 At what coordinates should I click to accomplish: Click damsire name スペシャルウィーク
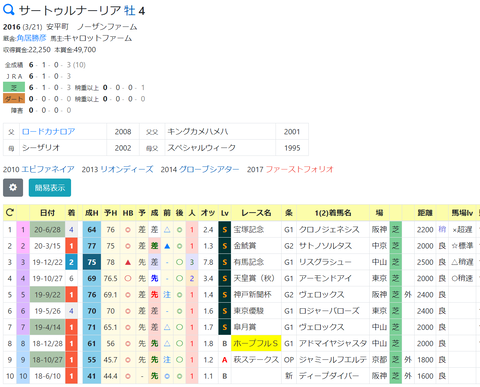point(201,148)
